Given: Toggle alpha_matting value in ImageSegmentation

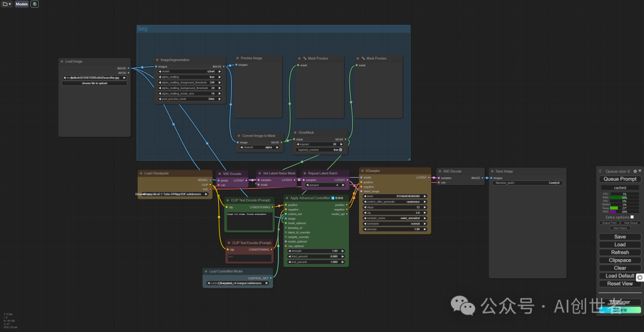Looking at the screenshot, I should tap(190, 77).
